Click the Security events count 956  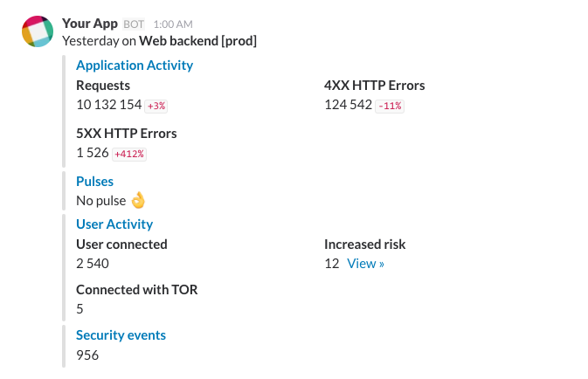[x=87, y=355]
